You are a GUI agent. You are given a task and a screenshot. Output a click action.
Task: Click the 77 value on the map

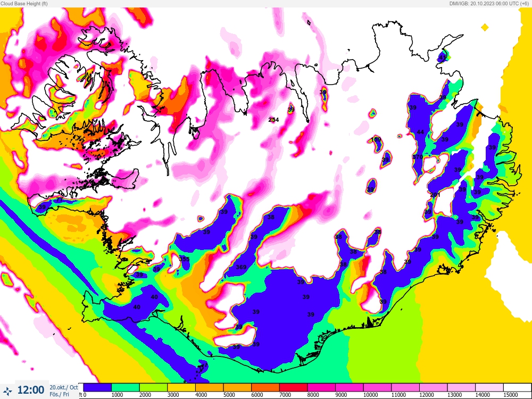click(59, 200)
